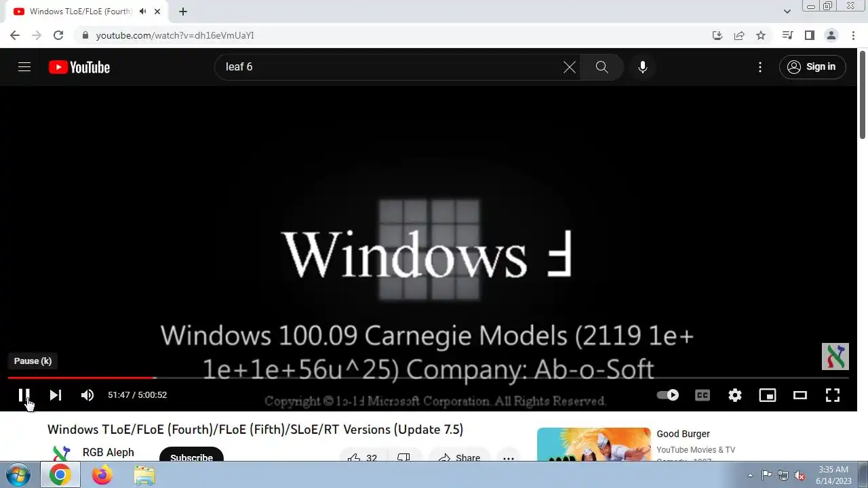Screen dimensions: 868x488
Task: Bookmark this tab with the star
Action: coord(761,35)
